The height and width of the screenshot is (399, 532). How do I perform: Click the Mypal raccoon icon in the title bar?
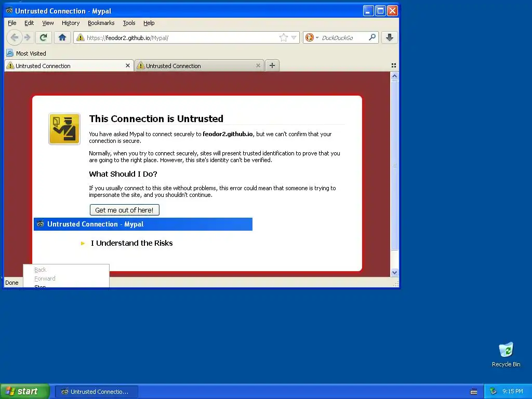[x=9, y=10]
